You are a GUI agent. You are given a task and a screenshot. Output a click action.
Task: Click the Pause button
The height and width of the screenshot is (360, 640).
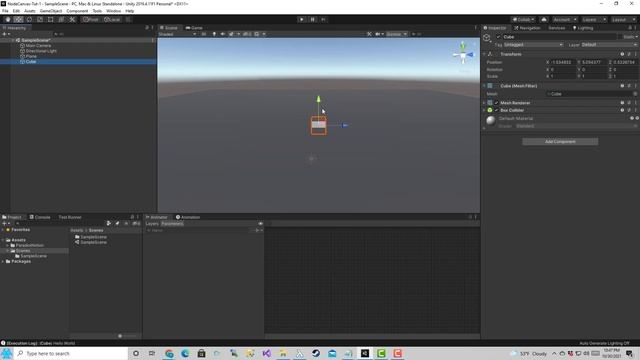point(313,19)
